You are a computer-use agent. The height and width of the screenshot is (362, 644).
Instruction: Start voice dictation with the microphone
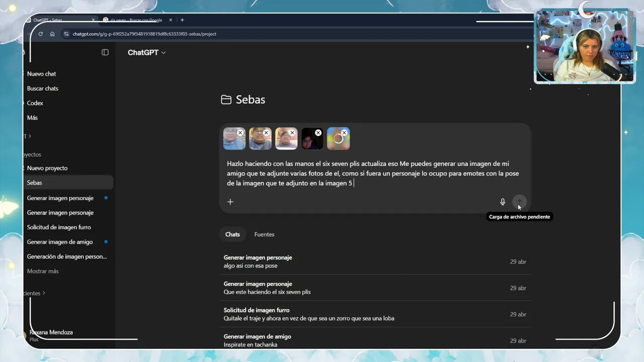point(502,202)
